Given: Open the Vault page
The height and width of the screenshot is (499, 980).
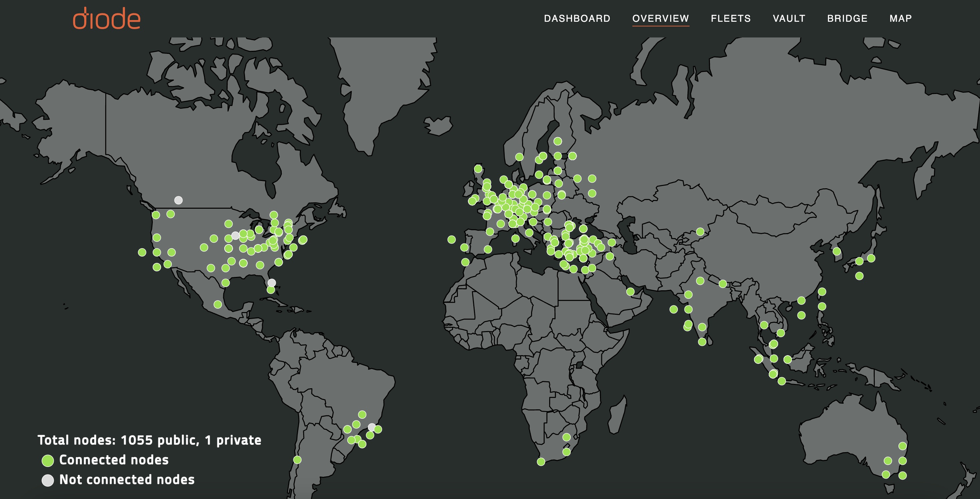Looking at the screenshot, I should (788, 18).
